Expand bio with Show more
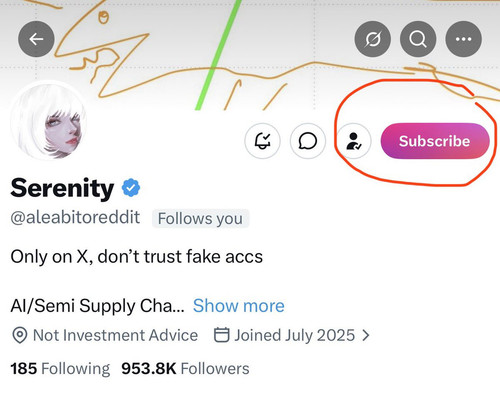 click(239, 306)
